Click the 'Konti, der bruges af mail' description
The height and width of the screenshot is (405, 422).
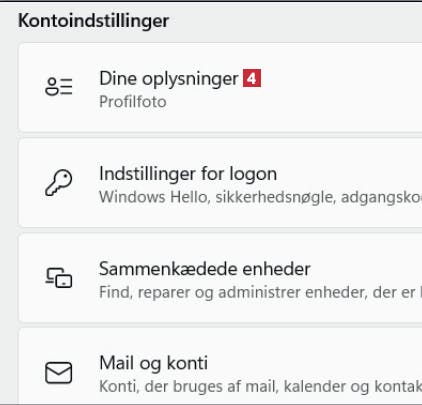[x=260, y=387]
